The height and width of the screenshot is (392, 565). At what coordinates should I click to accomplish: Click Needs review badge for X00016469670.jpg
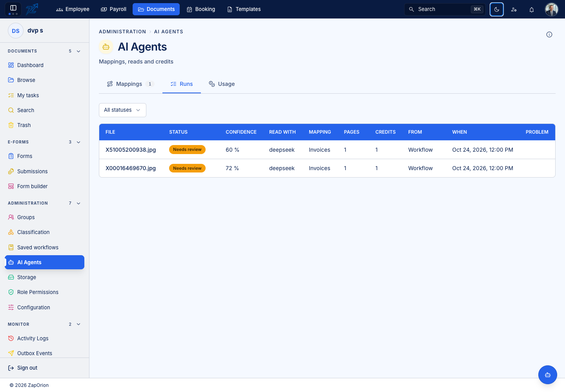(187, 168)
